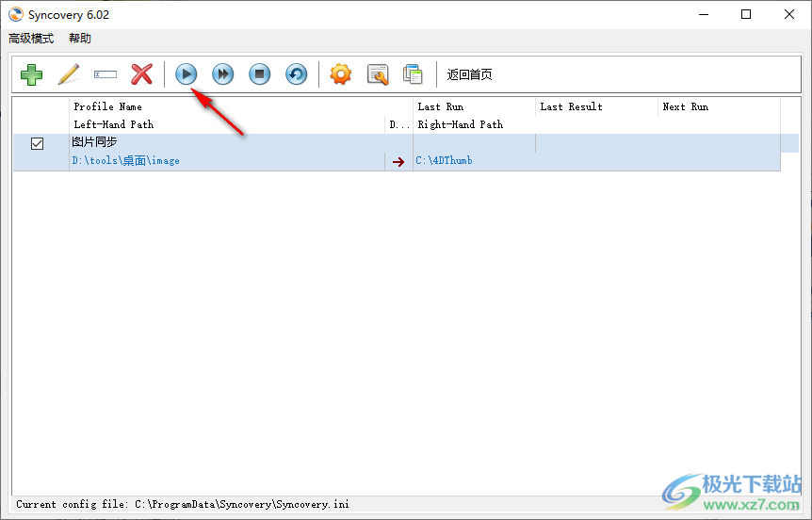Click the copy profiles windows icon
This screenshot has height=520, width=812.
[x=414, y=74]
